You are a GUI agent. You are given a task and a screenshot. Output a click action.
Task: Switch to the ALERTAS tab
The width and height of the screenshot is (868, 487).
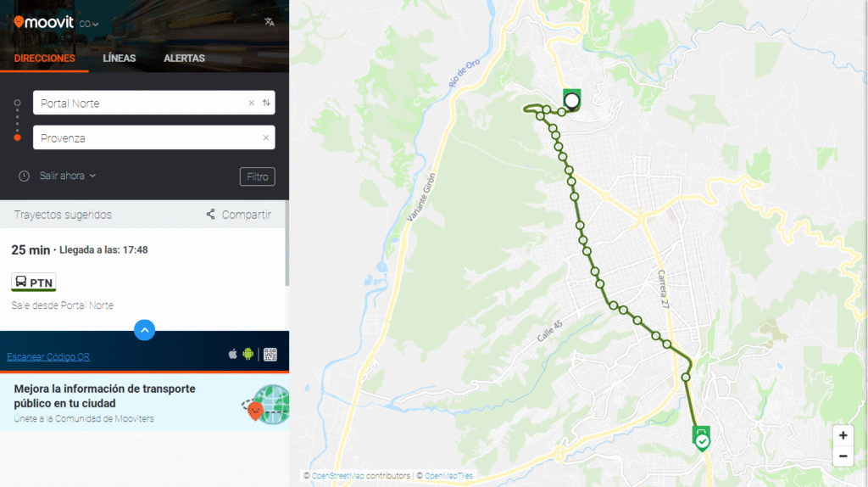point(184,59)
